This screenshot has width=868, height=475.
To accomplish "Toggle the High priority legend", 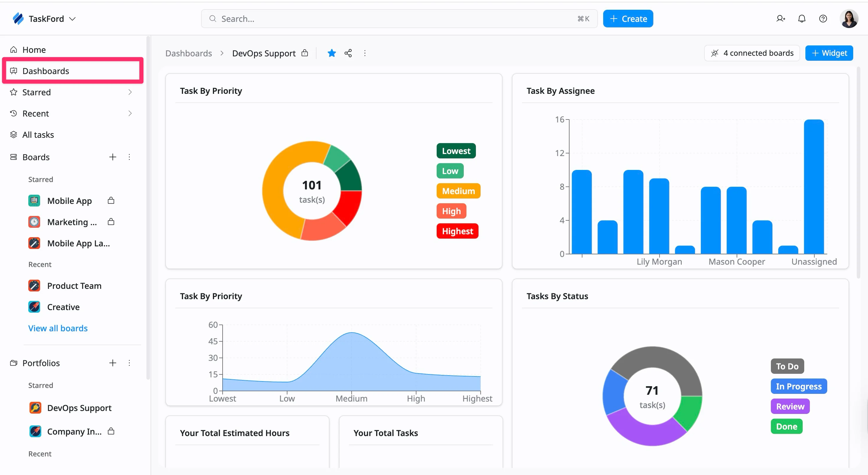I will (451, 211).
